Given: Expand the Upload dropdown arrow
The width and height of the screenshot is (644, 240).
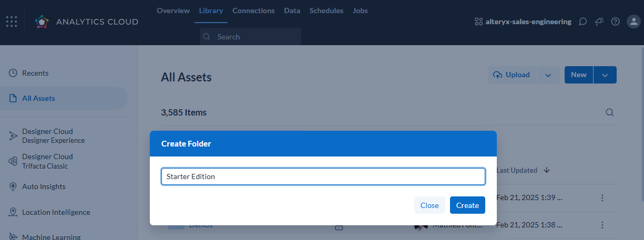Looking at the screenshot, I should (548, 75).
